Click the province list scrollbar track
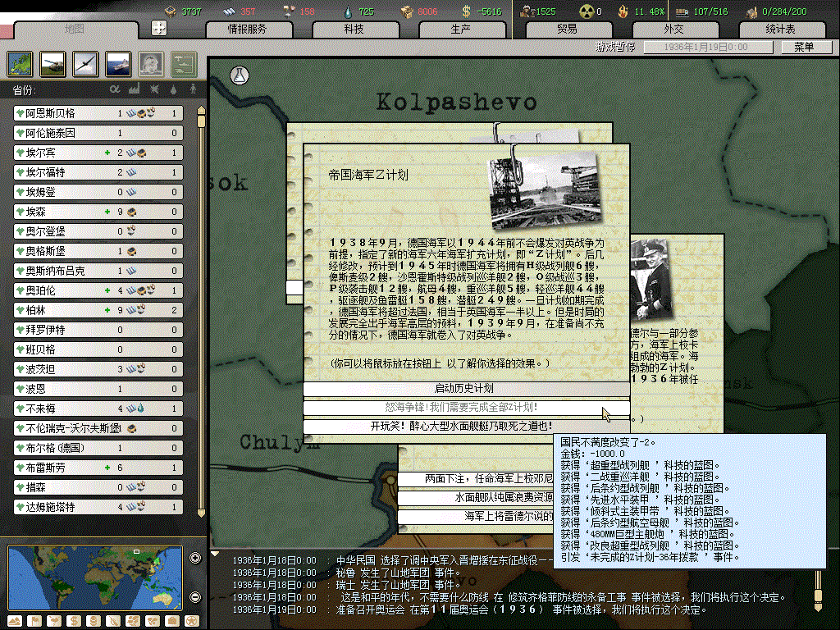Viewport: 840px width, 630px height. pos(200,328)
